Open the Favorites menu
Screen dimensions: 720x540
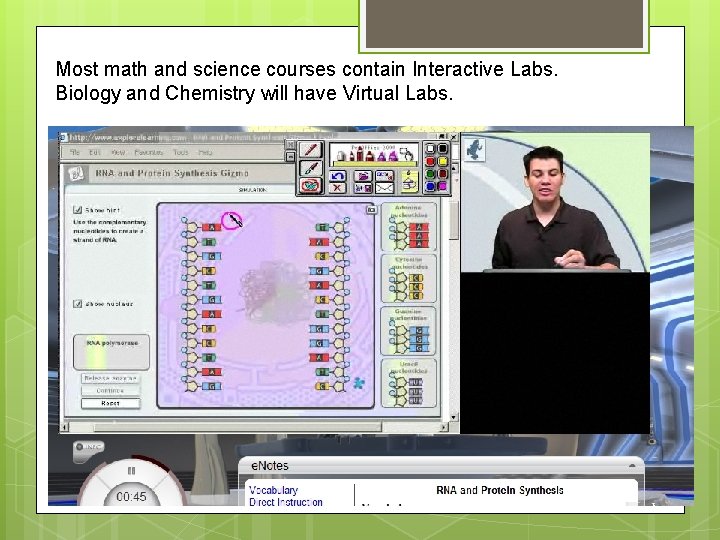(148, 152)
